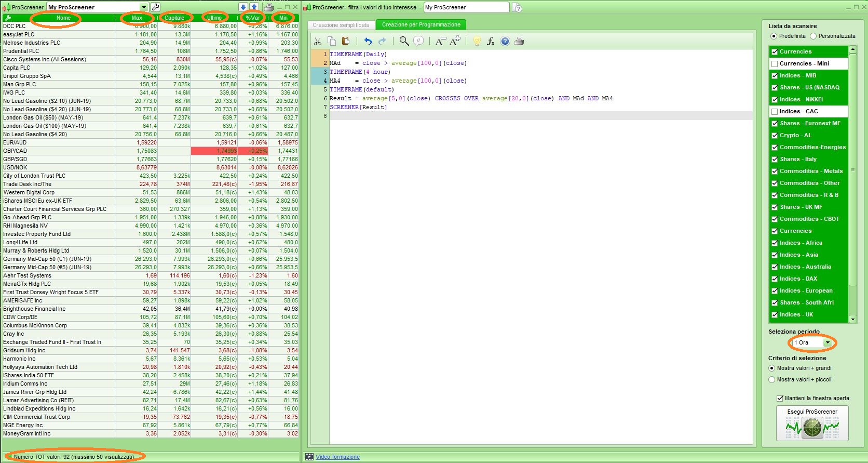Increase the editor font size
This screenshot has width=868, height=463.
[455, 42]
